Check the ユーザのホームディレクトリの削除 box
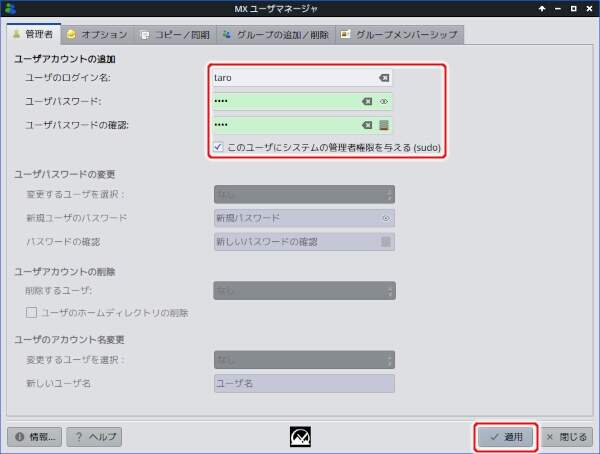The height and width of the screenshot is (454, 600). [31, 313]
